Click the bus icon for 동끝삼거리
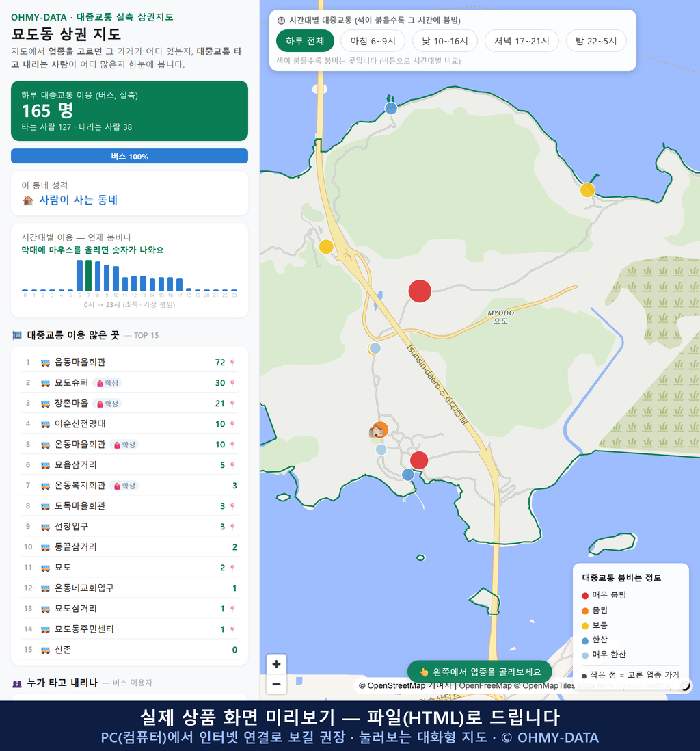 point(46,547)
